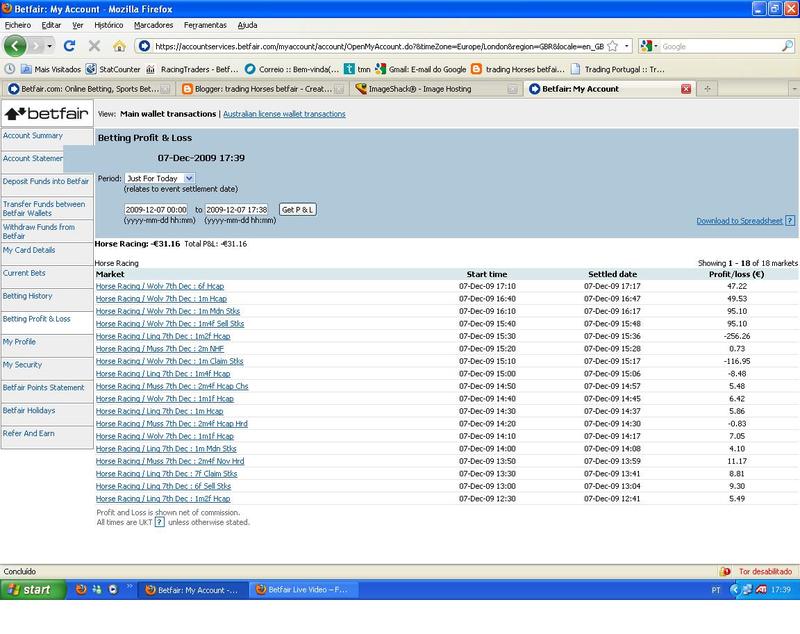800x634 pixels.
Task: Open the My Profile page
Action: (19, 342)
